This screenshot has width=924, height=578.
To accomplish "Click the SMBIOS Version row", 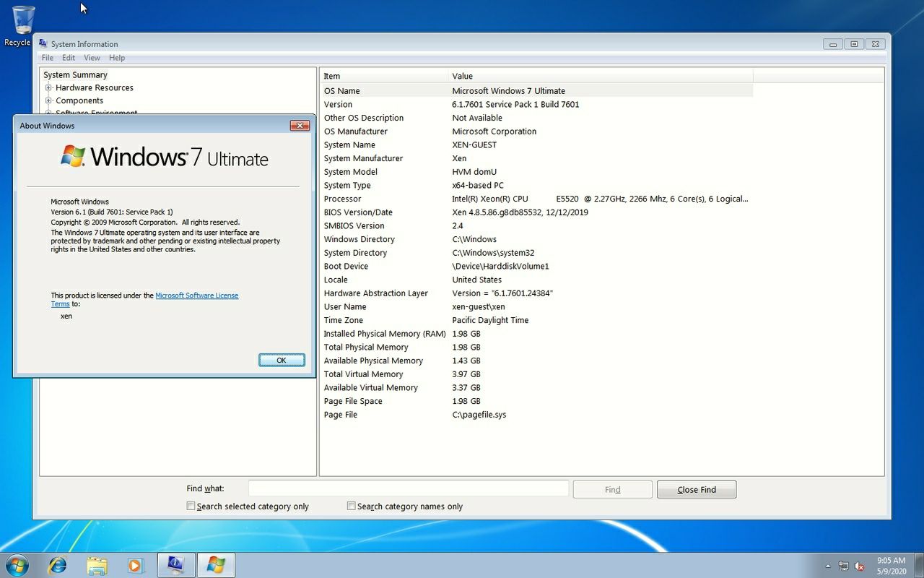I will click(x=536, y=225).
